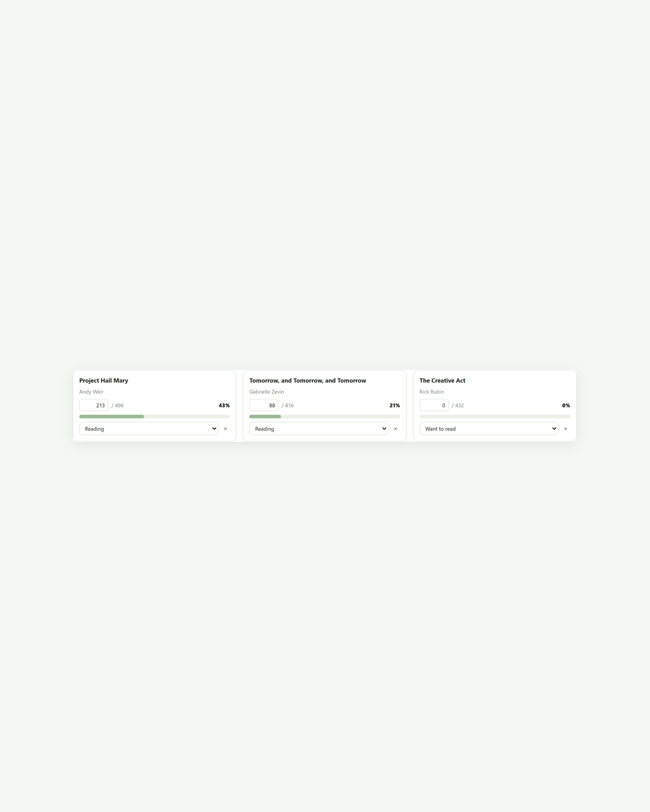The height and width of the screenshot is (812, 650).
Task: Click the 21% progress bar for Tomorrow book
Action: pyautogui.click(x=324, y=417)
